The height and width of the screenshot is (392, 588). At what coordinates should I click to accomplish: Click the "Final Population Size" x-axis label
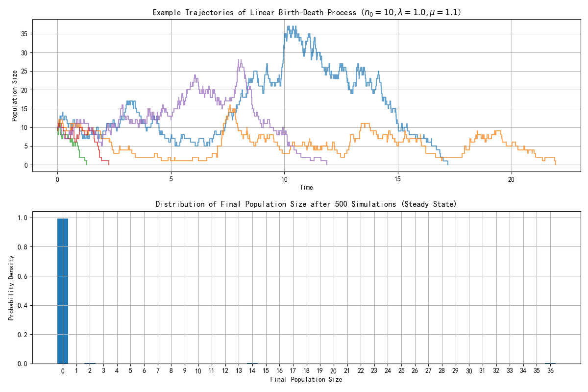point(306,379)
